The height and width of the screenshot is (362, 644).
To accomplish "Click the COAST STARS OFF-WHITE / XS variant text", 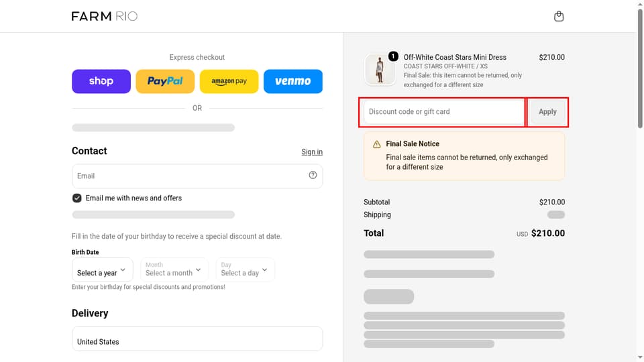I will [x=445, y=66].
